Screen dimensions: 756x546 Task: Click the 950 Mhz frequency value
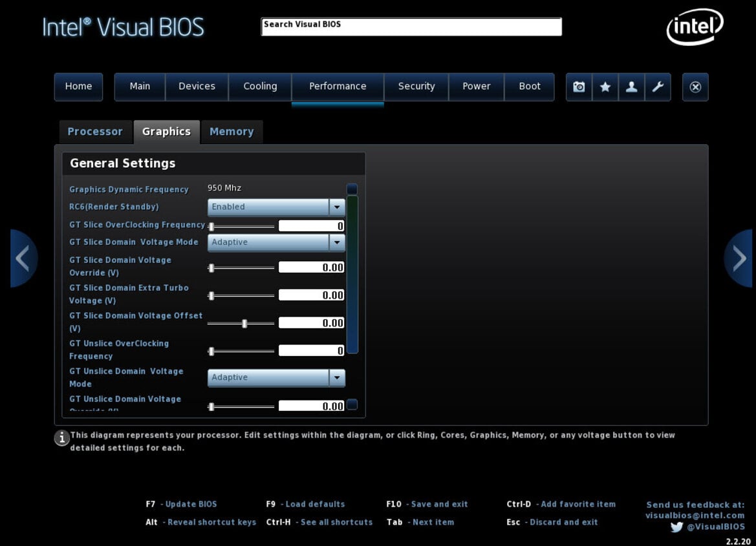[224, 188]
